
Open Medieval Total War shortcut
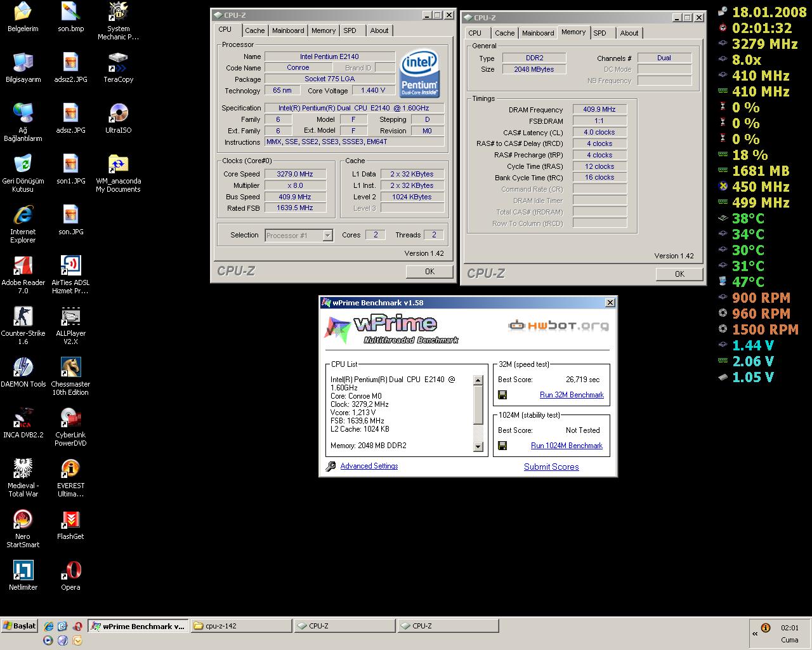pyautogui.click(x=23, y=478)
